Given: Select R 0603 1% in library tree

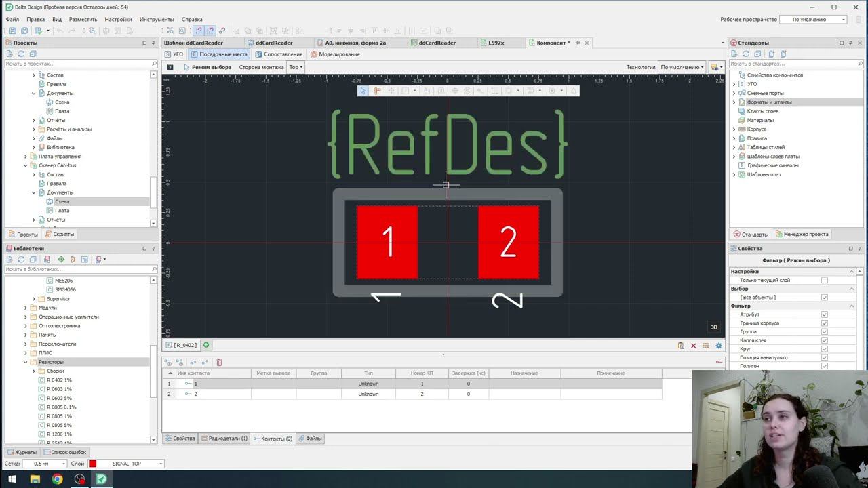Looking at the screenshot, I should point(59,389).
